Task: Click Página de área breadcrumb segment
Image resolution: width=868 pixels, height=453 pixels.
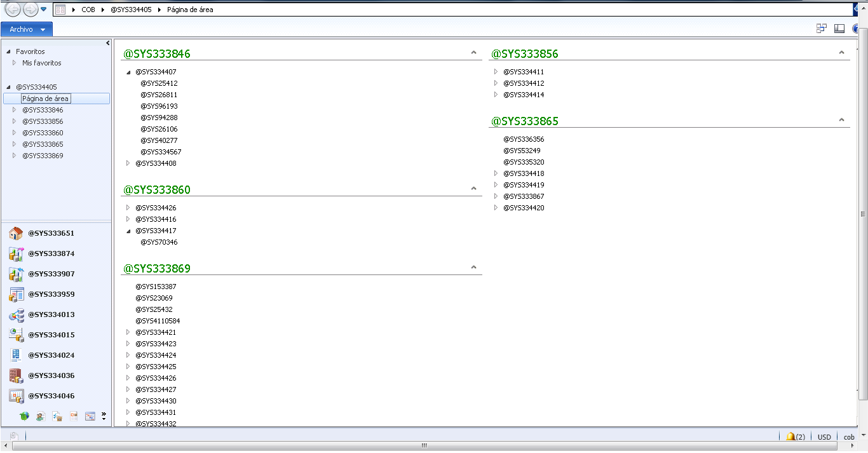Action: pos(190,10)
